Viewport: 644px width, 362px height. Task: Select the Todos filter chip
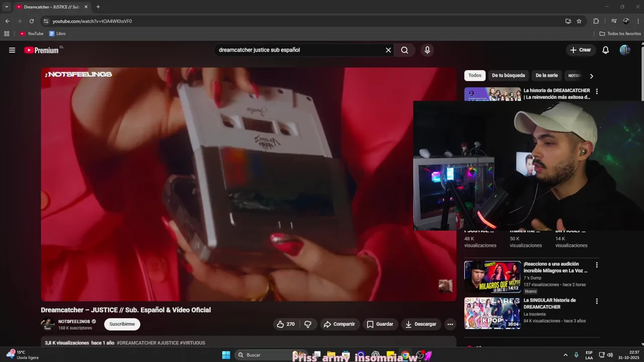pyautogui.click(x=475, y=75)
